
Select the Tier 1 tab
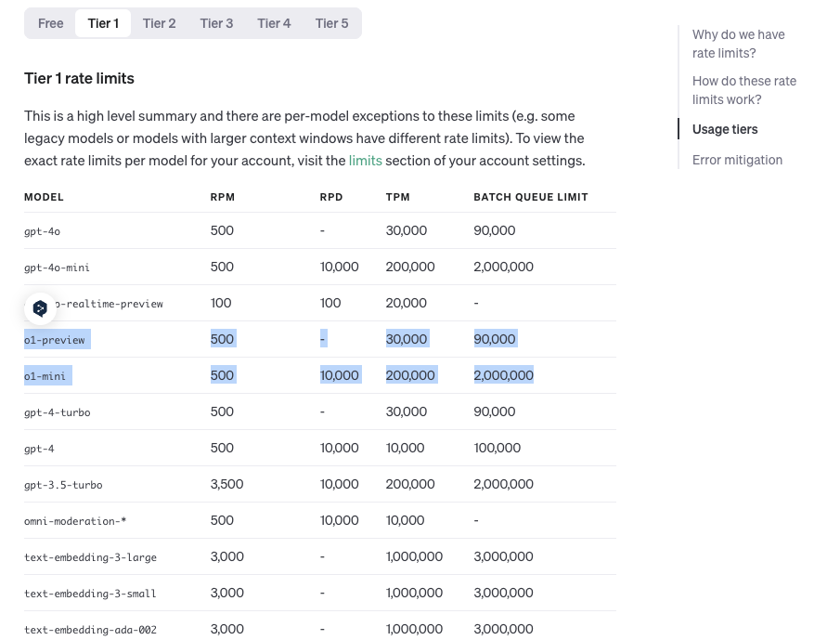click(x=103, y=23)
